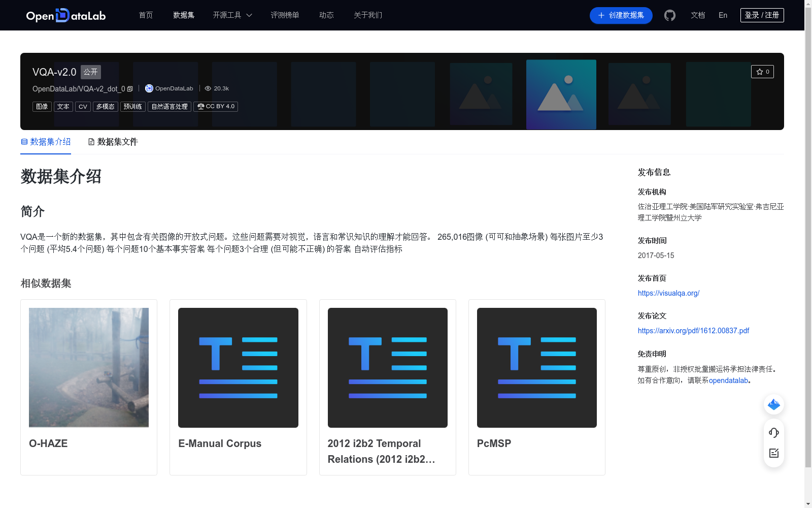
Task: Click the 文本 tag
Action: click(63, 107)
